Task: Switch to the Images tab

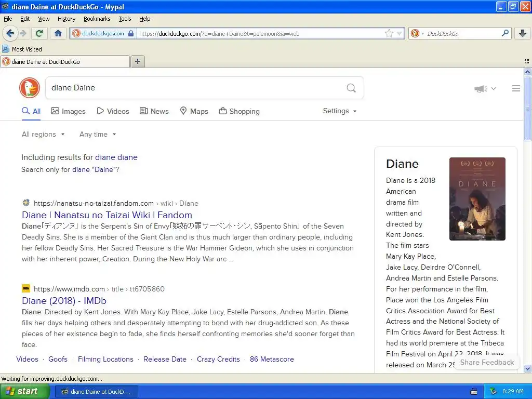Action: [68, 111]
